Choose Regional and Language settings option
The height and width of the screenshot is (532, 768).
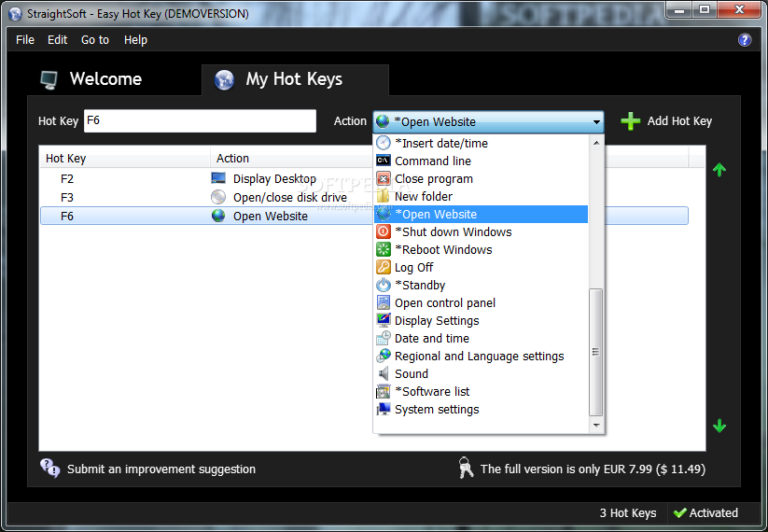coord(479,357)
